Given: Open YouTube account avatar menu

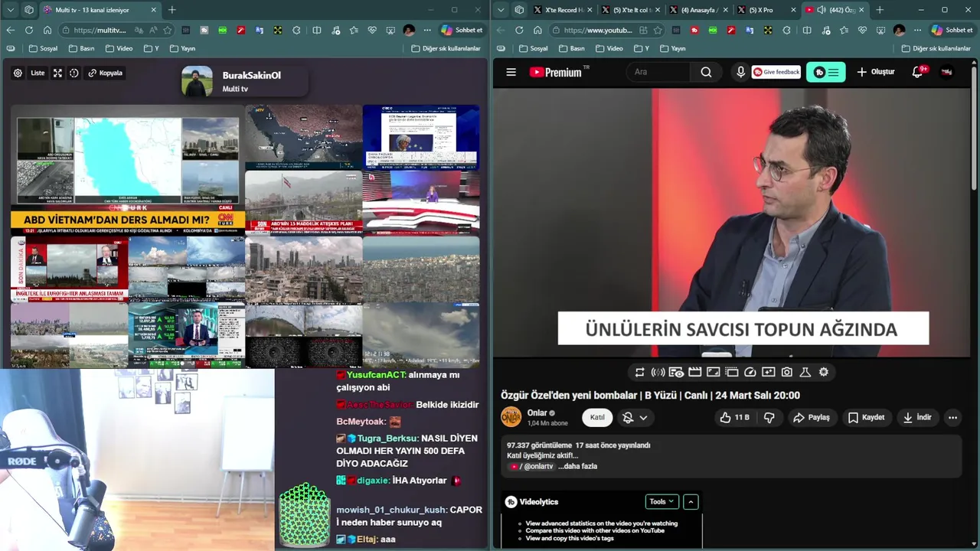Looking at the screenshot, I should click(x=947, y=72).
